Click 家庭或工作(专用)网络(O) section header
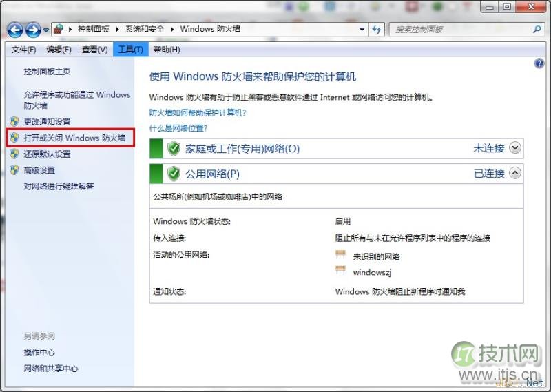This screenshot has width=551, height=392. click(242, 149)
